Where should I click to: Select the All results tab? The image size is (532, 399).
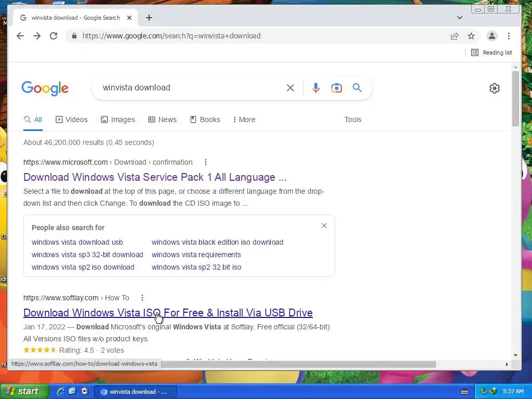33,119
